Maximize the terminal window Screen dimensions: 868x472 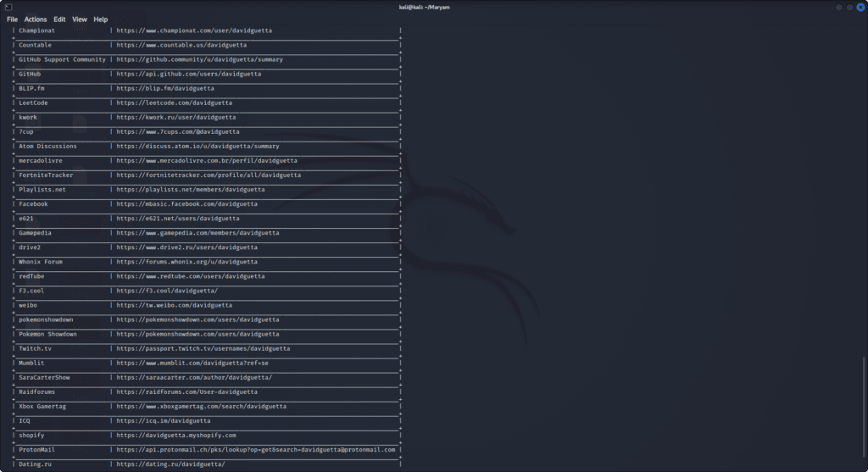click(x=849, y=7)
